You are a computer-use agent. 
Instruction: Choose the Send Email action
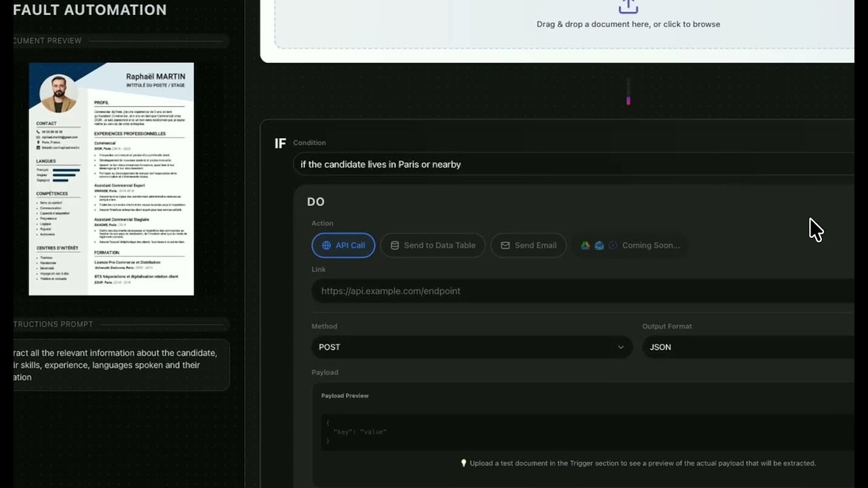click(528, 245)
